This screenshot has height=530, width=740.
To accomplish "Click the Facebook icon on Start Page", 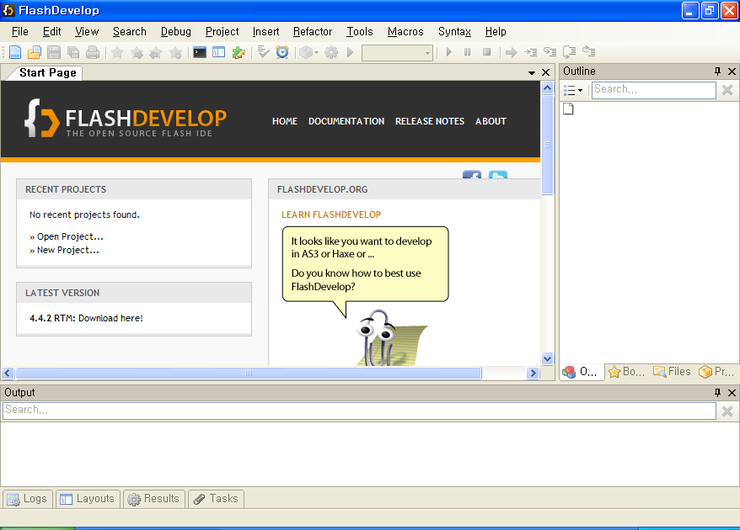I will pos(472,177).
